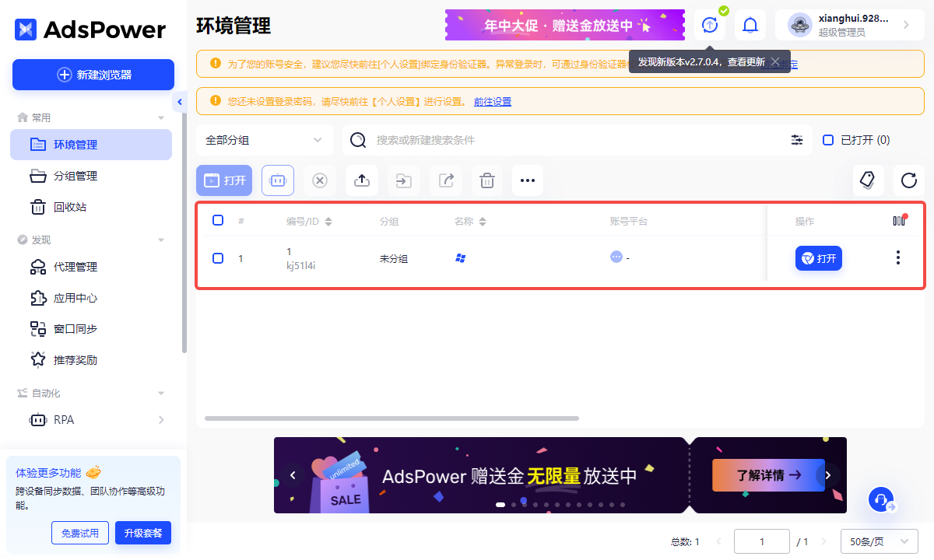Open 环境管理 in the sidebar
The height and width of the screenshot is (560, 934).
click(91, 145)
